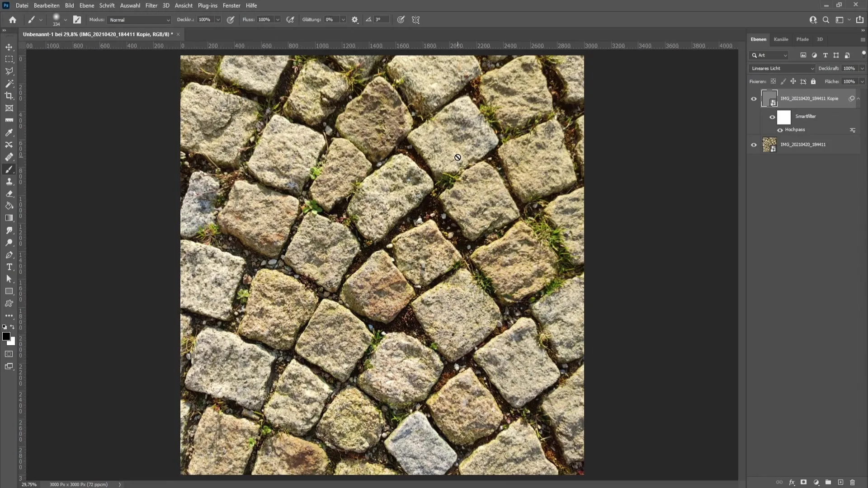Screen dimensions: 868x488
Task: Select the Brush tool in toolbar
Action: click(9, 169)
